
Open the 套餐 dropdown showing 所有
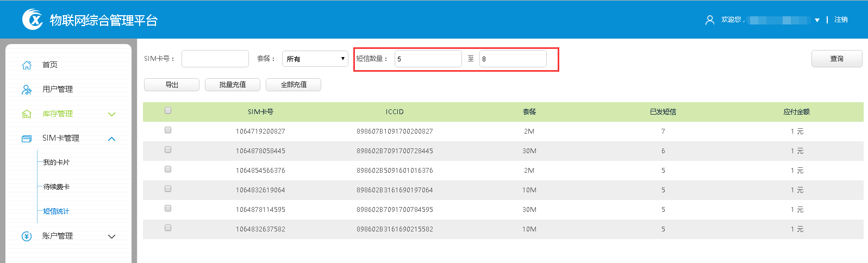tap(315, 59)
